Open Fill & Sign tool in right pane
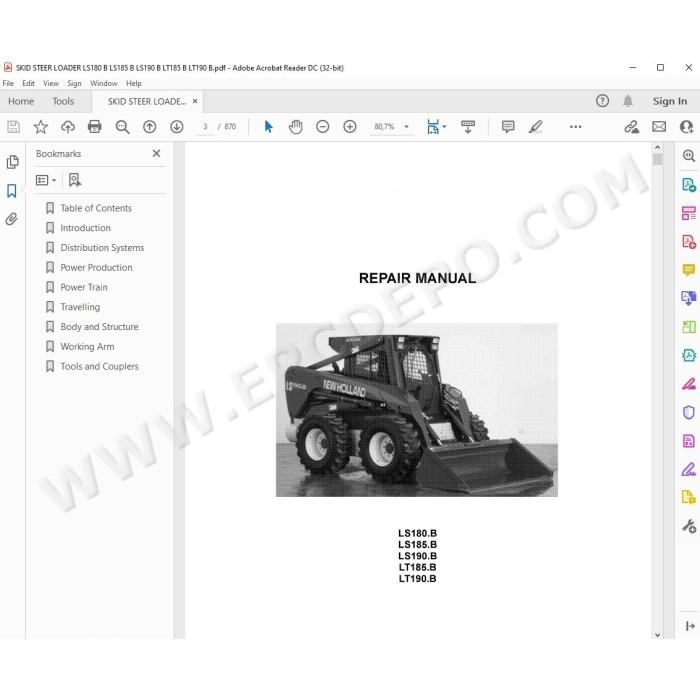The width and height of the screenshot is (700, 700). [689, 469]
